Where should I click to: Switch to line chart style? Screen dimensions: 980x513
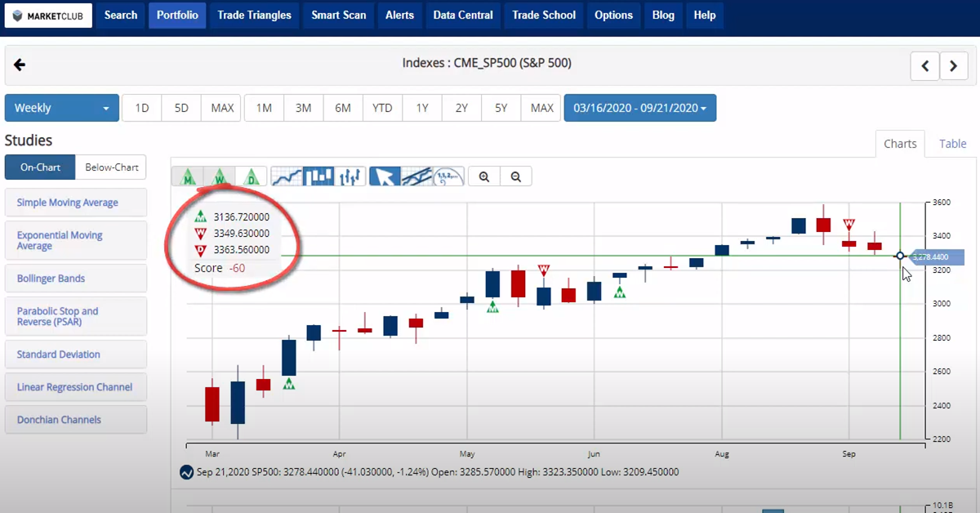[287, 176]
